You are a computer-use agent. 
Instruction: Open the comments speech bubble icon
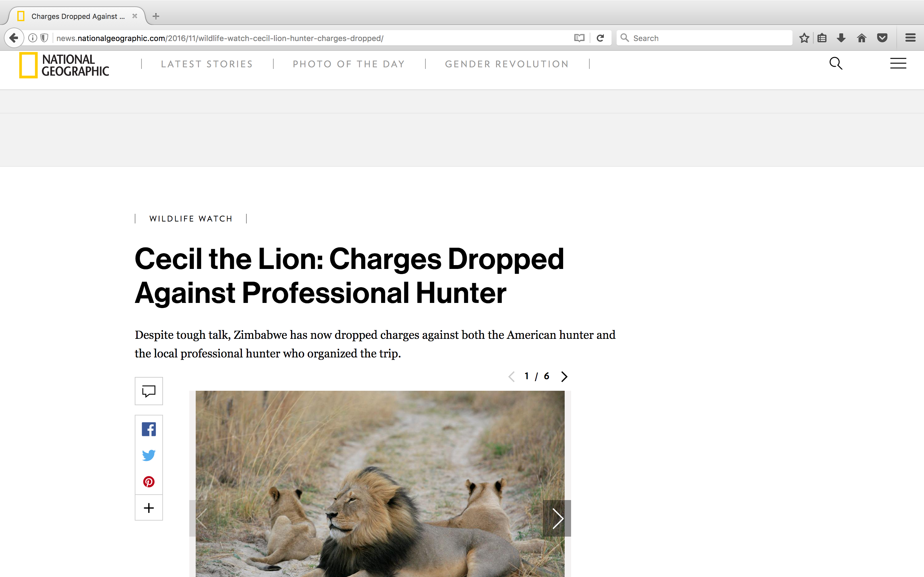(149, 391)
